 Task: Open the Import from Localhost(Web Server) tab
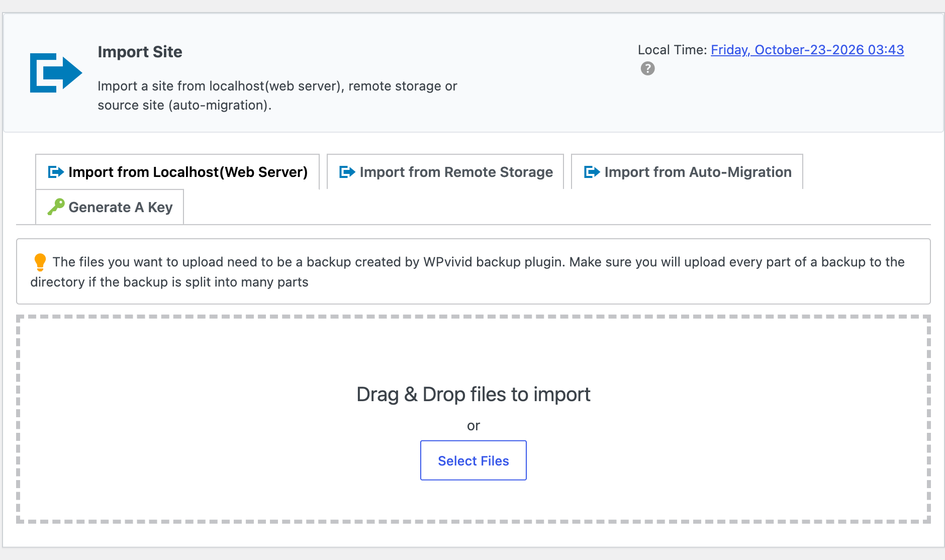[x=177, y=172]
